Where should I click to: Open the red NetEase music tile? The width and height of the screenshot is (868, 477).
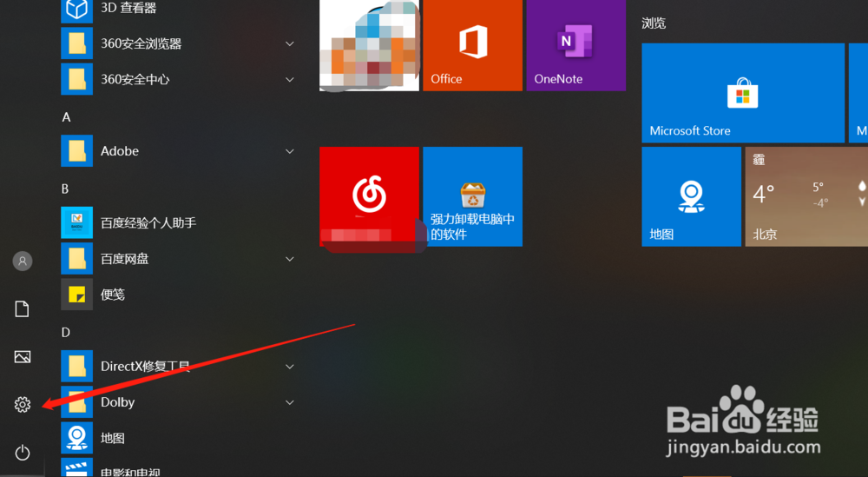coord(369,196)
